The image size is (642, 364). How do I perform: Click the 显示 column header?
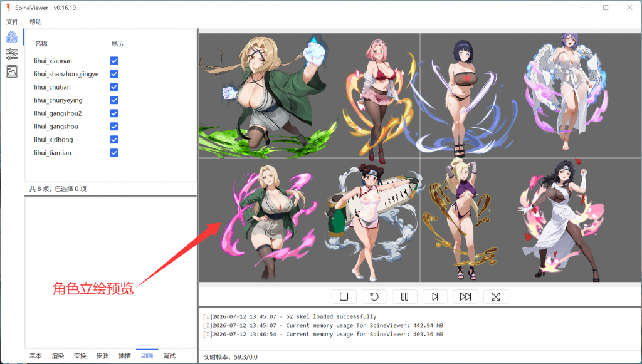tap(117, 43)
